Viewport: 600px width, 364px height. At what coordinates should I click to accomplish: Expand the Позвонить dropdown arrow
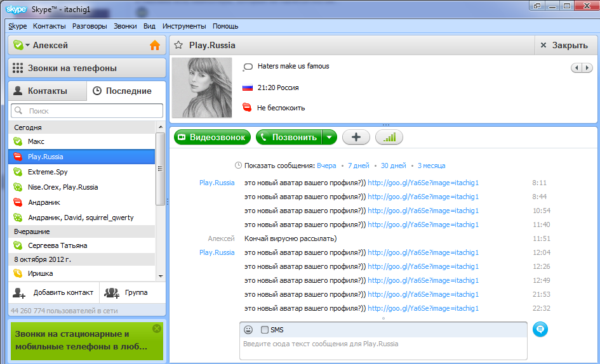pos(330,137)
